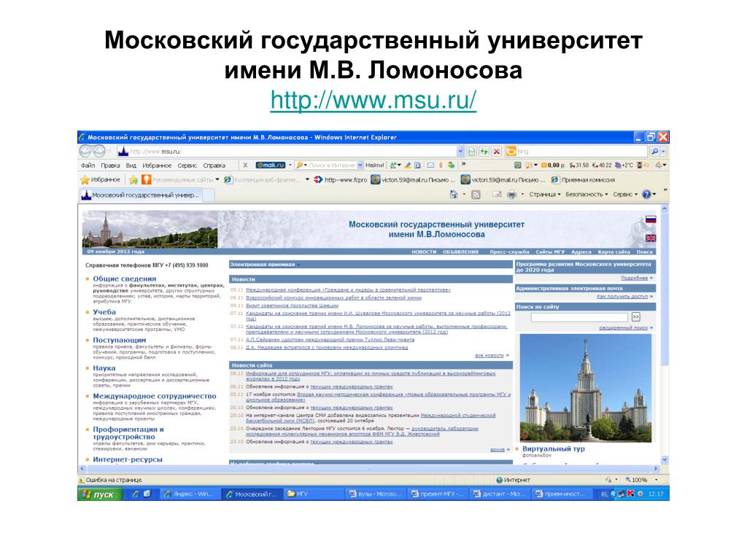This screenshot has height=560, width=747.
Task: Open the Справка menu
Action: [x=214, y=166]
